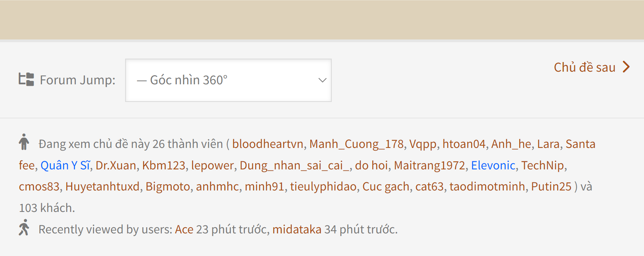Go to next topic Chủ đề sau
This screenshot has height=256, width=644.
(584, 67)
